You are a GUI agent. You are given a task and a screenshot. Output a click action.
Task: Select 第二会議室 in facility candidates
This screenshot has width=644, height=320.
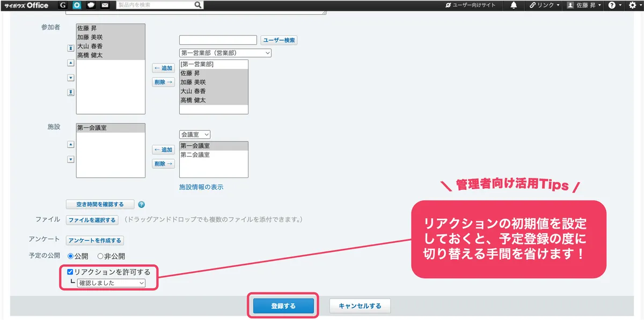pyautogui.click(x=214, y=155)
